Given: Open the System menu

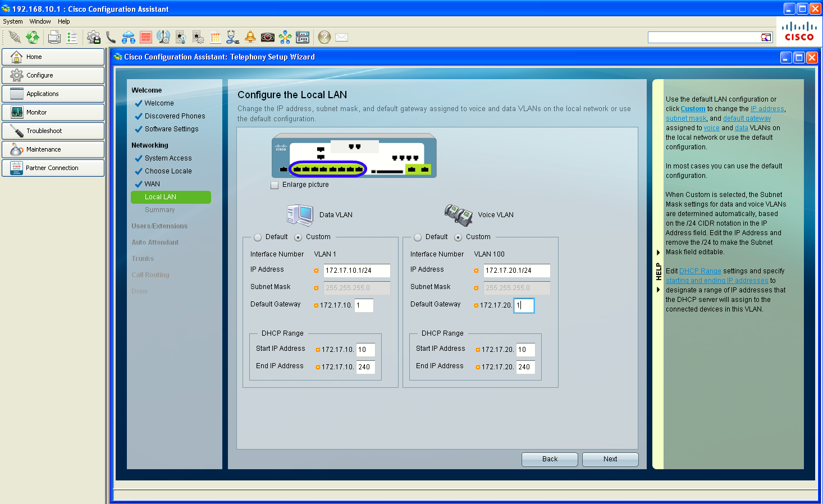Looking at the screenshot, I should [x=13, y=21].
